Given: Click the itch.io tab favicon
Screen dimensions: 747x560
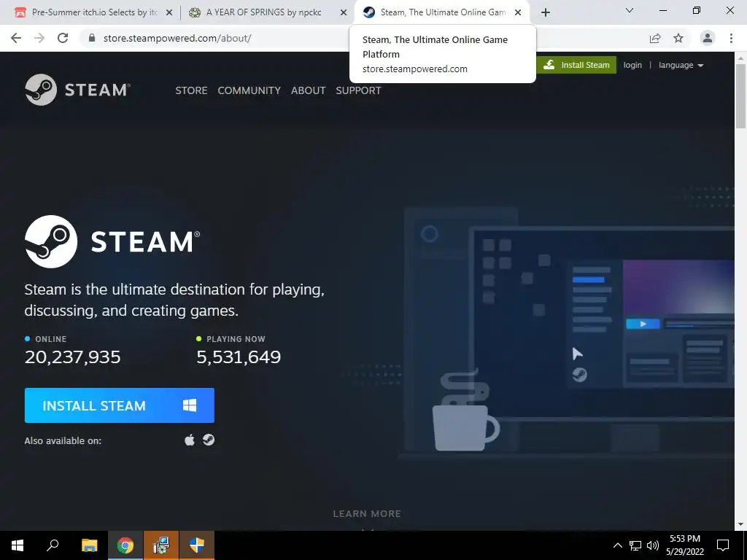Looking at the screenshot, I should coord(20,13).
